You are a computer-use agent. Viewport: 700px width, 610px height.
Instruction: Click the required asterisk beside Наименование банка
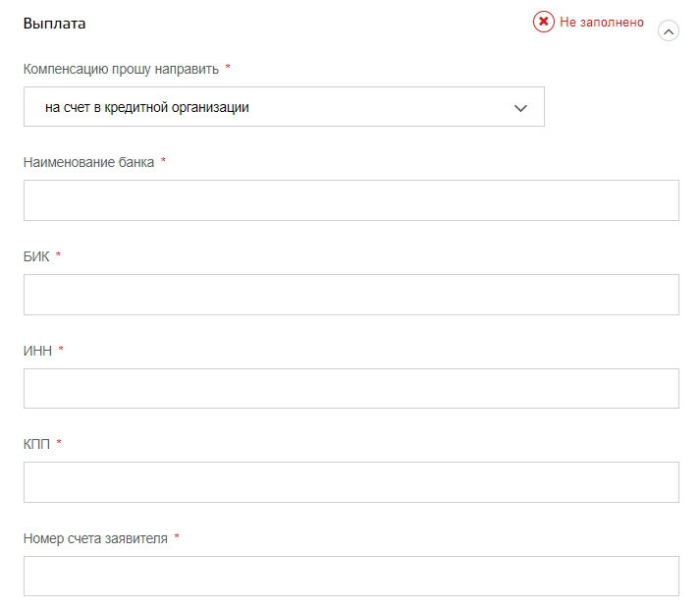[163, 160]
